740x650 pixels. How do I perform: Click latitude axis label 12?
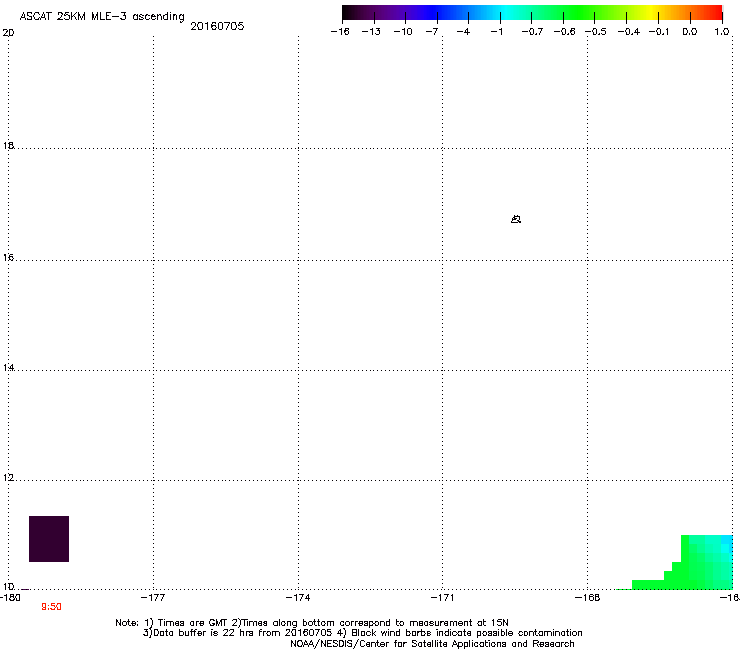coord(8,477)
